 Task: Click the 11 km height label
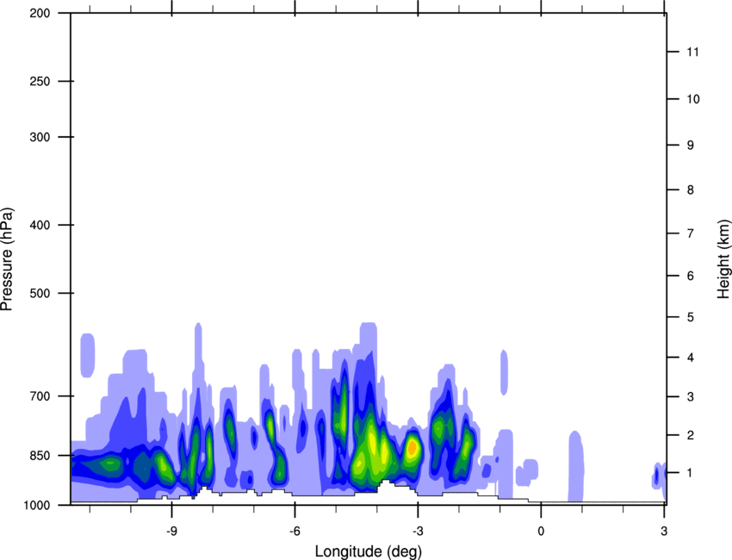pyautogui.click(x=692, y=52)
